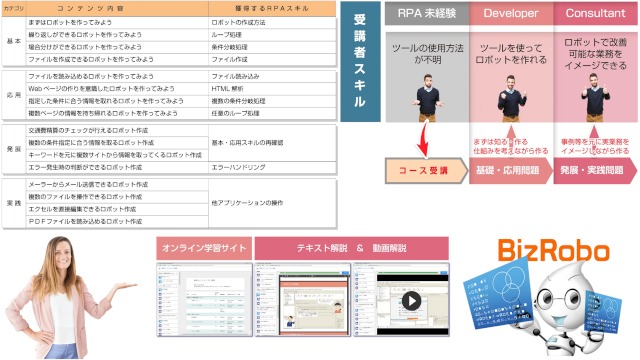Click the 複数ページの情報を持ち帰れるロボット row
640x360 pixels.
tap(118, 113)
